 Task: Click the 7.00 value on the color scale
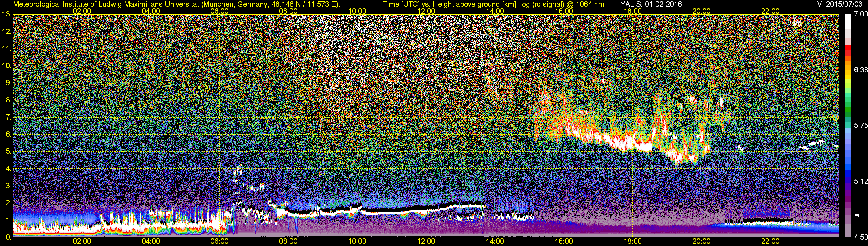(860, 14)
